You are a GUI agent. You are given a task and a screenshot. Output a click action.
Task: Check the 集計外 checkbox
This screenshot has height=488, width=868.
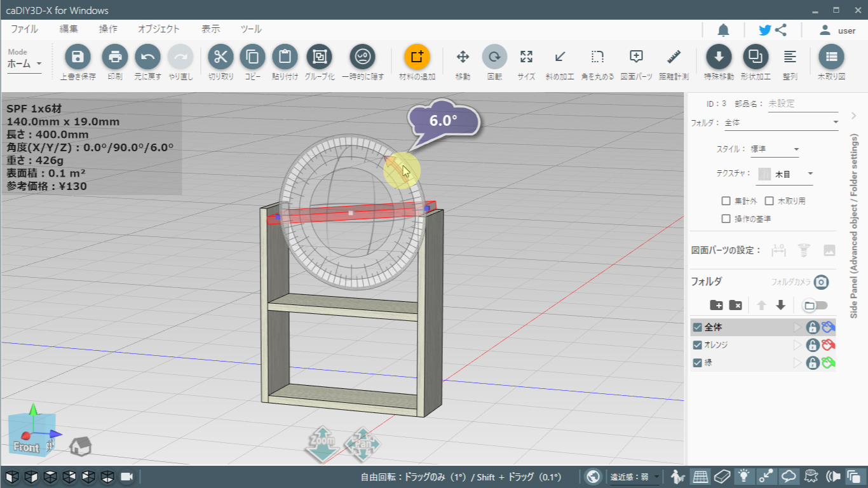[726, 201]
